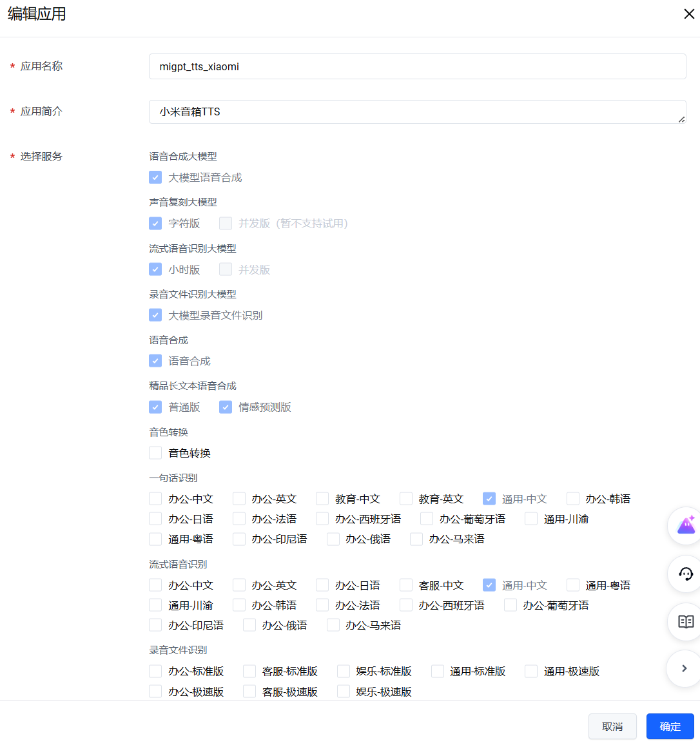Enable 办公-西班牙语 under 一句话识别

322,519
